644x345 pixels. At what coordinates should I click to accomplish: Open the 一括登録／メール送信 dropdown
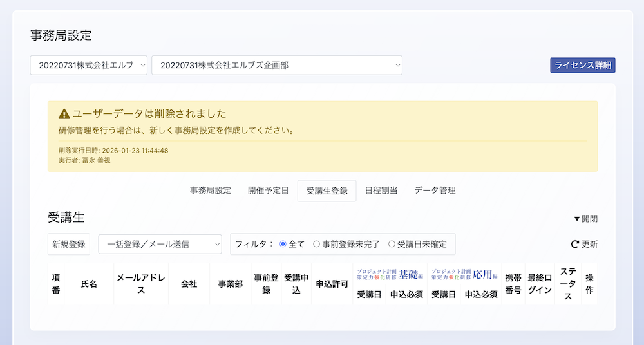[x=160, y=245]
